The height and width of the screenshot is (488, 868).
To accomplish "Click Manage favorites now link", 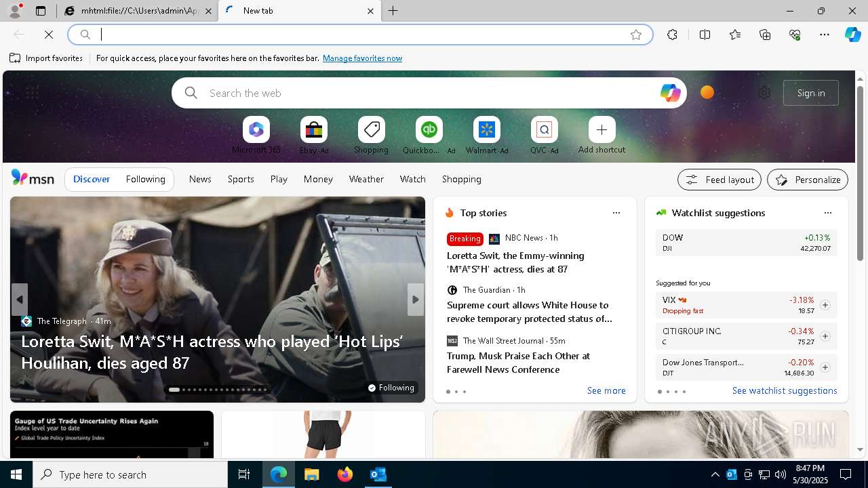I will point(362,58).
